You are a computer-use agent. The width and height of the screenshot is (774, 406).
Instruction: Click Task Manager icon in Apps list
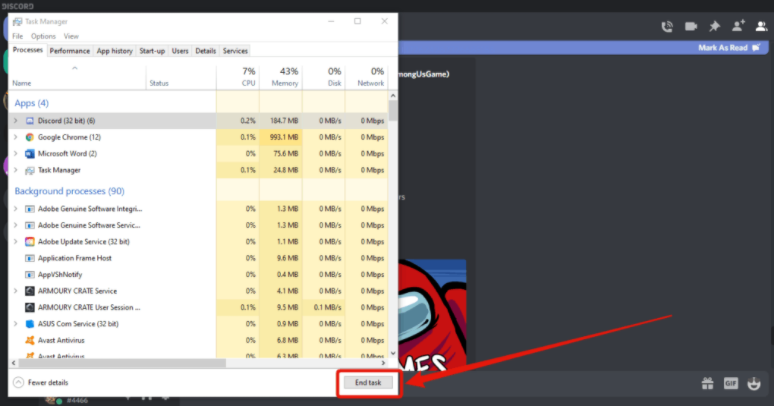point(30,170)
